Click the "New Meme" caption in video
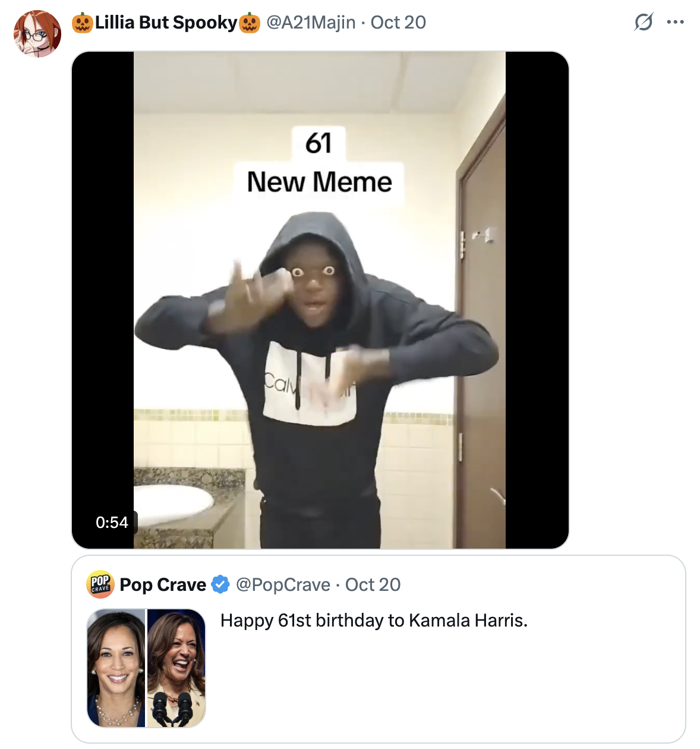Image resolution: width=700 pixels, height=749 pixels. pos(320,182)
